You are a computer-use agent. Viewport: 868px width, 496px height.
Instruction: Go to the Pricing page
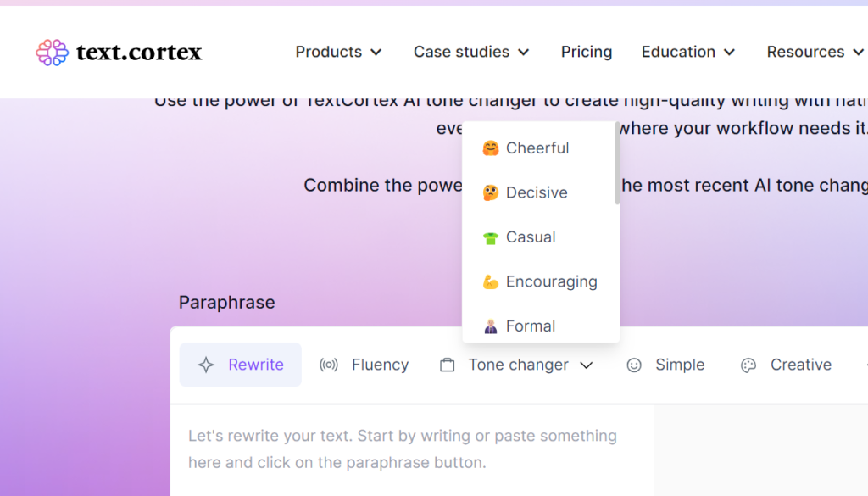(587, 52)
